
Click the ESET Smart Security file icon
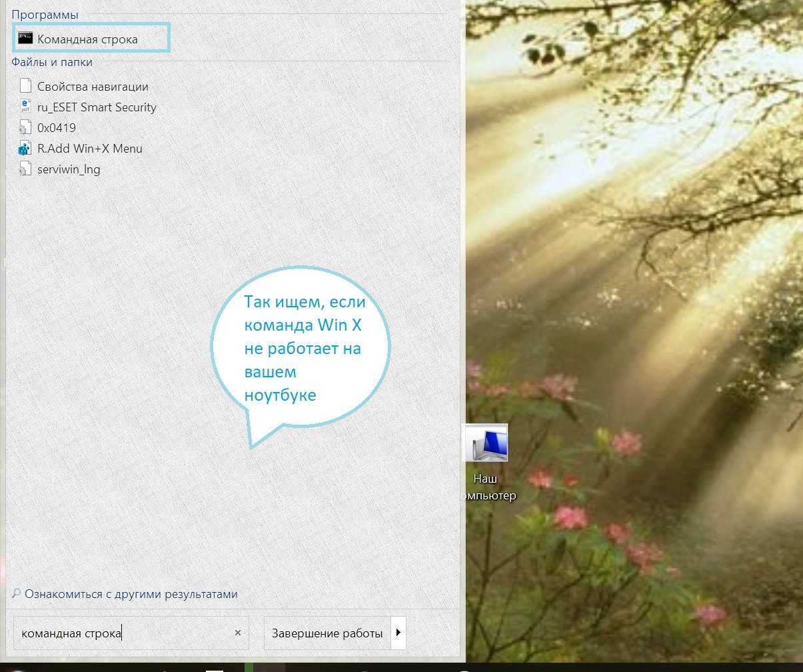[25, 107]
